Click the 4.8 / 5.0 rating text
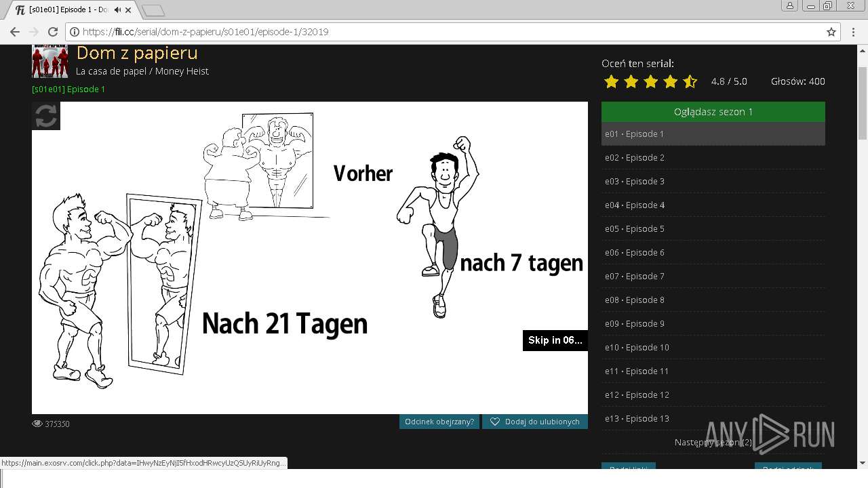This screenshot has height=488, width=868. pyautogui.click(x=729, y=81)
